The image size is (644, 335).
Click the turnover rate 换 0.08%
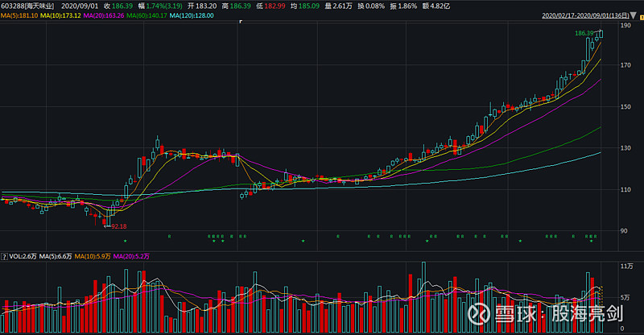(371, 6)
